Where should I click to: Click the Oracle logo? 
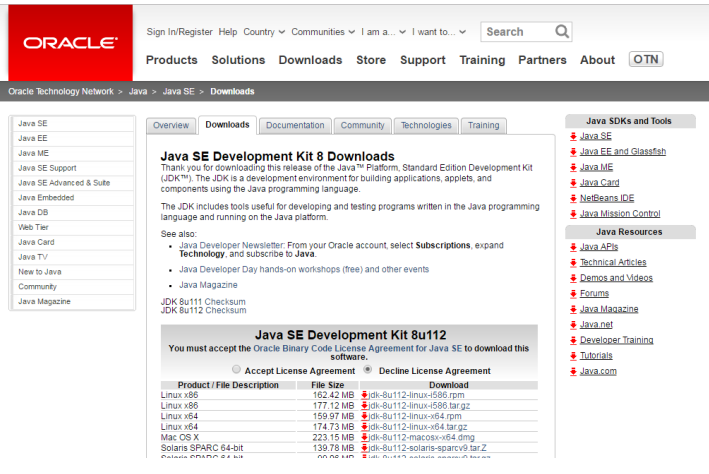point(70,43)
